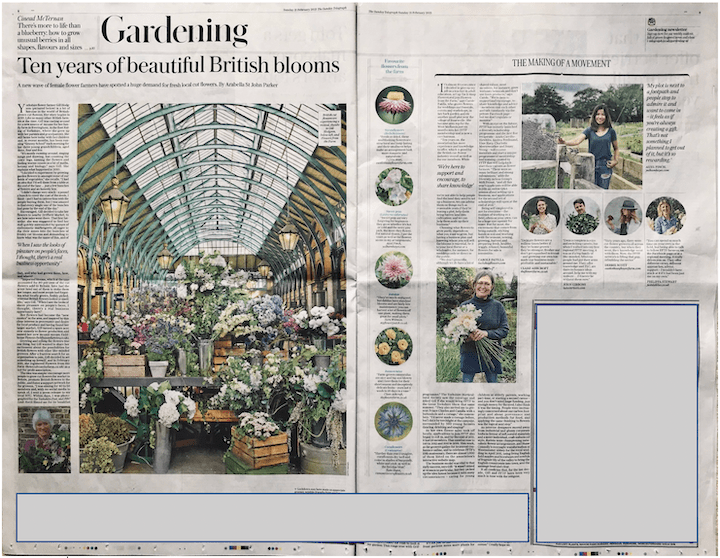The width and height of the screenshot is (720, 558).
Task: Click photo of woman holding white bouquet
Action: (x=476, y=325)
